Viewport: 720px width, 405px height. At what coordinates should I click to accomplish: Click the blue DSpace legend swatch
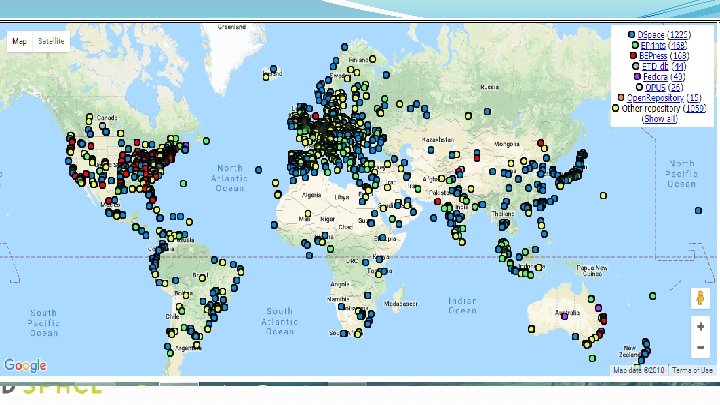(631, 34)
